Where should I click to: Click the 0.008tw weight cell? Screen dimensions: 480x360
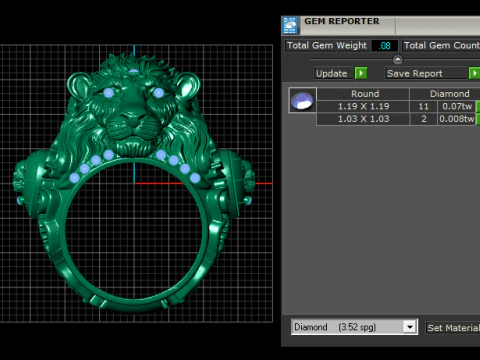pos(457,119)
